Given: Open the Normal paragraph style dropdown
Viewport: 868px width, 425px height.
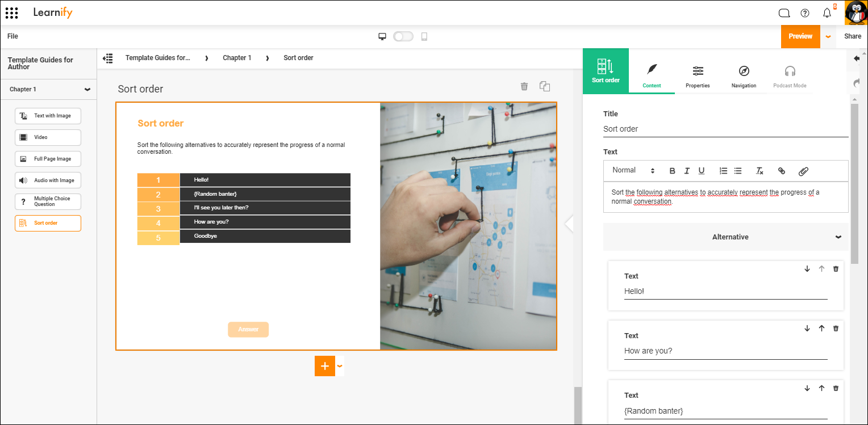Looking at the screenshot, I should click(632, 170).
